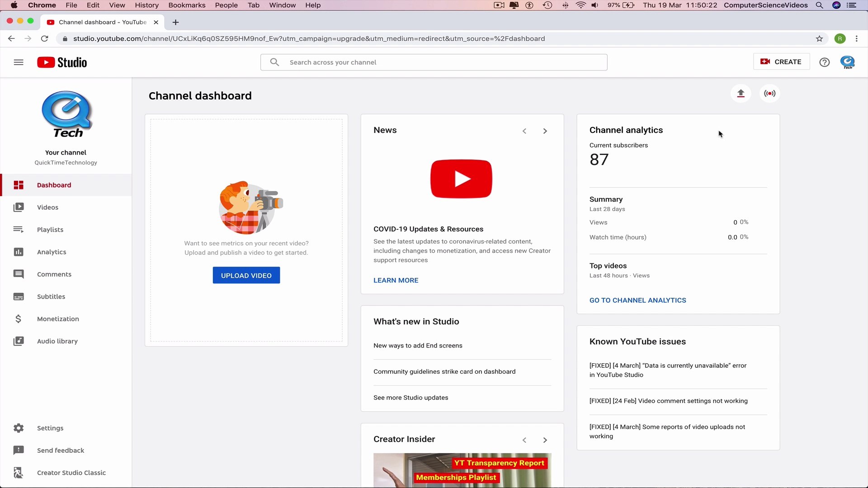
Task: Click the Go live broadcast icon
Action: 769,94
